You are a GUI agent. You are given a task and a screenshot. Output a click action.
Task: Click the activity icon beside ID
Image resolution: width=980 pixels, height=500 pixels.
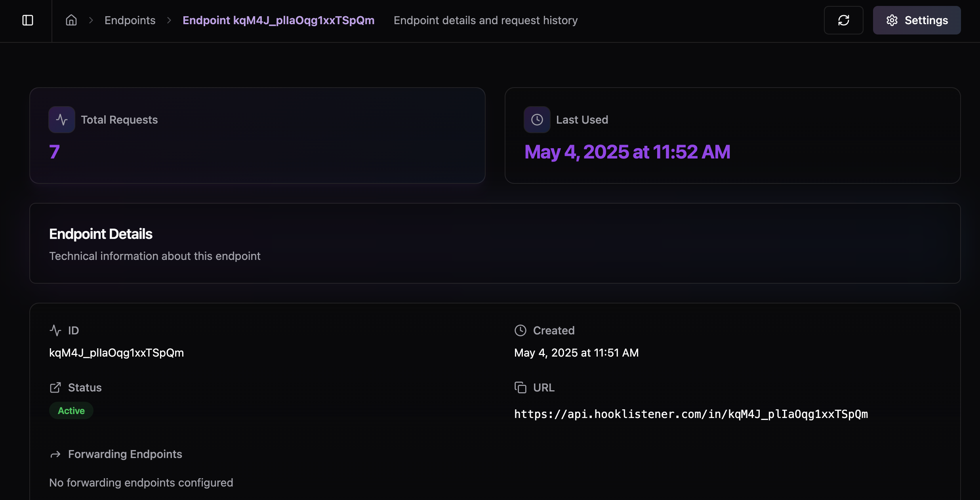click(x=55, y=330)
